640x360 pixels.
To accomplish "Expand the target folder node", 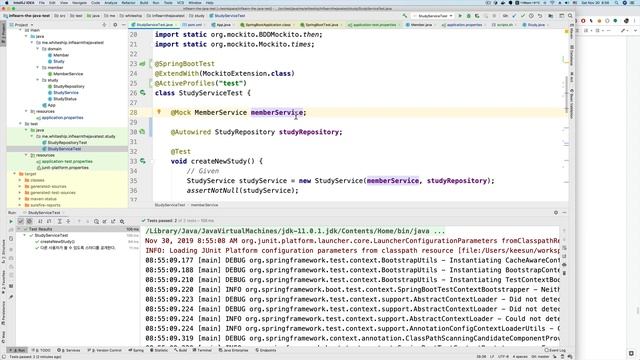I will (15, 174).
